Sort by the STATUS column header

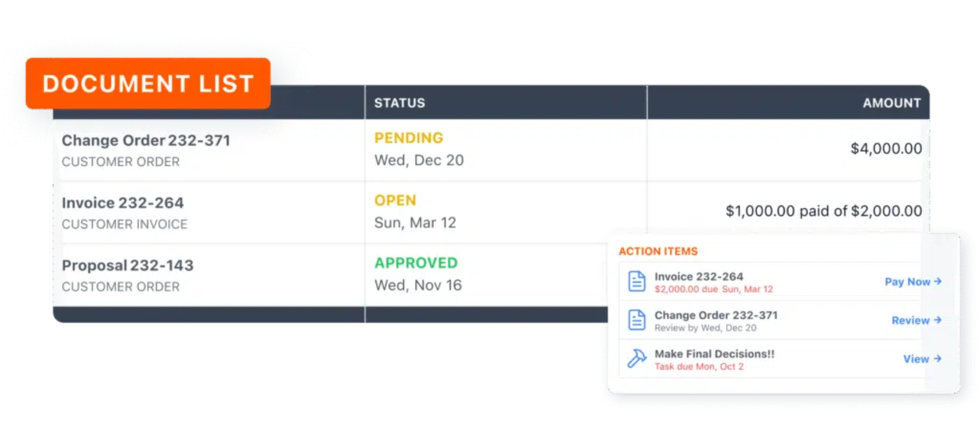click(399, 103)
